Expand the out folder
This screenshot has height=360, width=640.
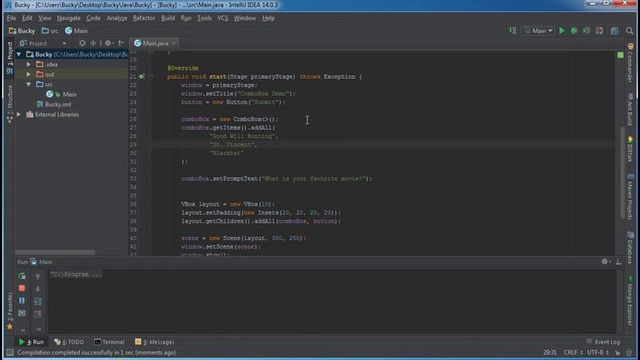(29, 74)
